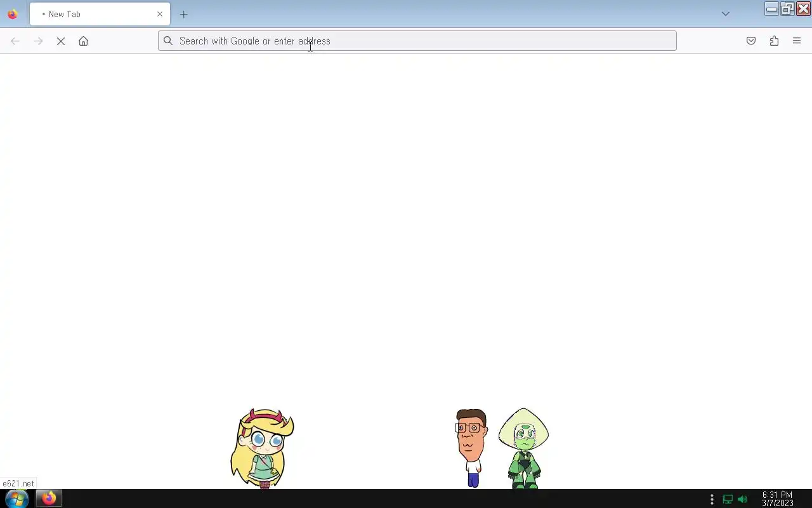Viewport: 812px width, 508px height.
Task: Switch to the New Tab tab
Action: (x=100, y=14)
